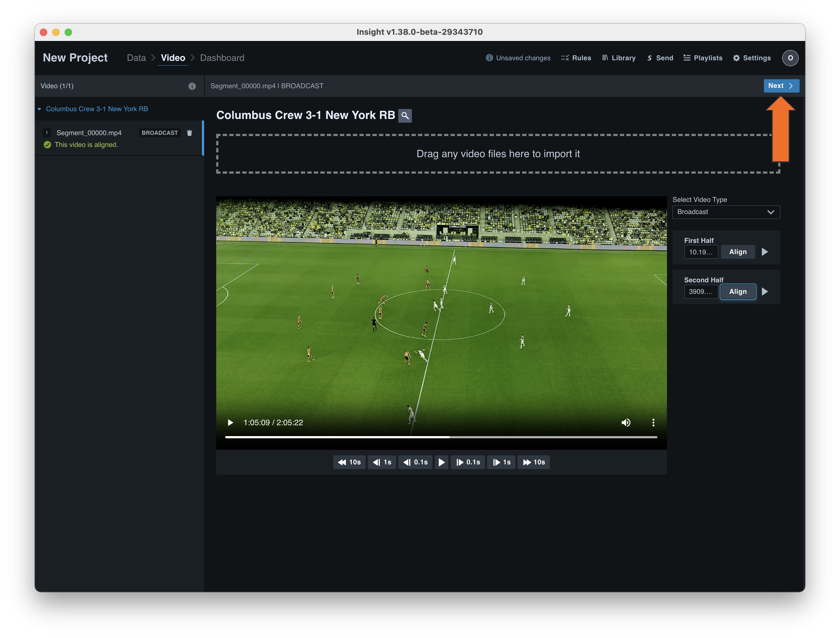Click the Unsaved changes info indicator
The width and height of the screenshot is (840, 638).
coord(518,58)
